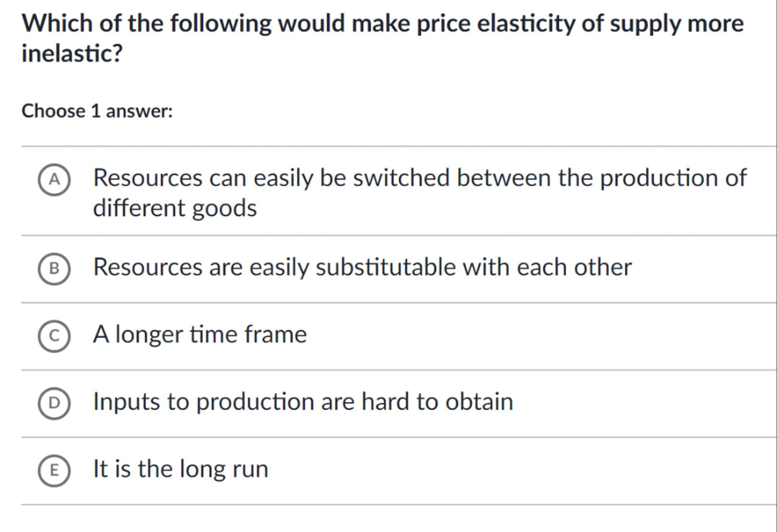Choose the "It is the long run" answer

point(181,469)
